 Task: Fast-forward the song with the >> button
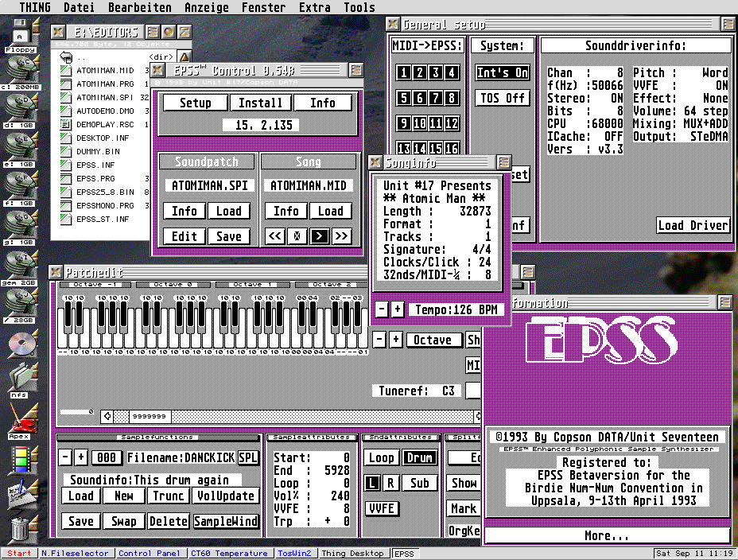coord(341,235)
